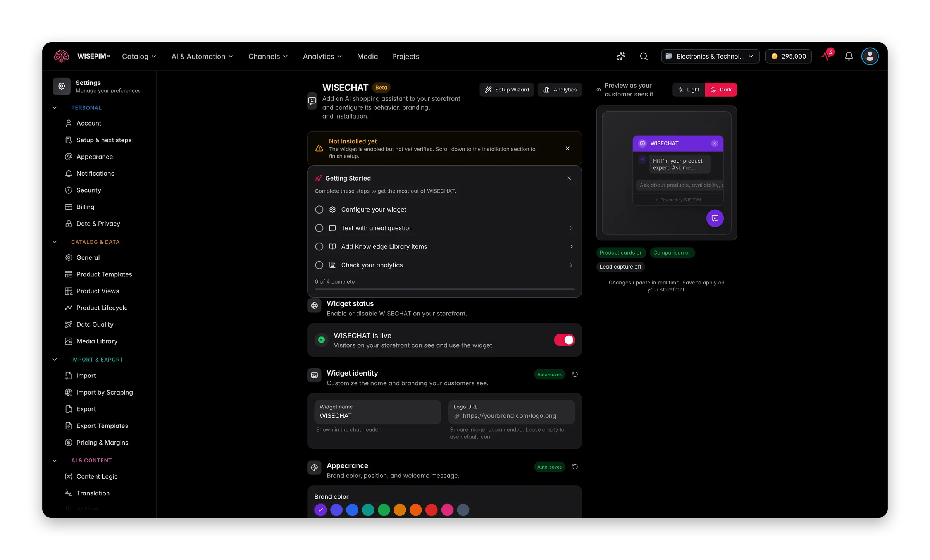Open the Add Knowledge Library items arrow
This screenshot has width=930, height=560.
tap(571, 247)
